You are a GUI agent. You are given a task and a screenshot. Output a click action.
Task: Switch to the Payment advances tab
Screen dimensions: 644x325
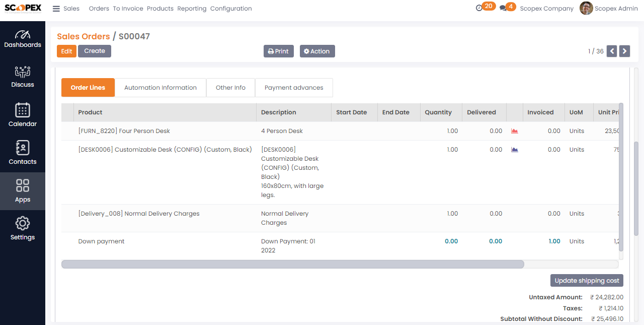point(294,88)
